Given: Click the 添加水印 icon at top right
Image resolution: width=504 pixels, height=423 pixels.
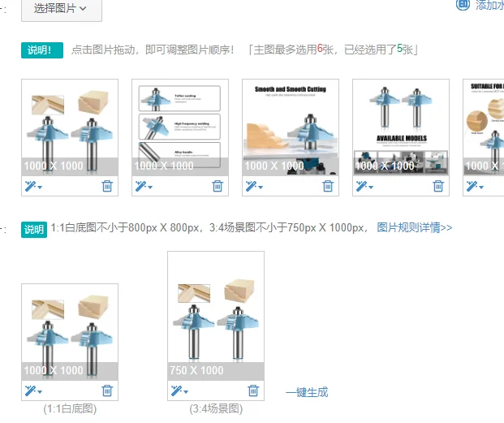Looking at the screenshot, I should point(463,5).
